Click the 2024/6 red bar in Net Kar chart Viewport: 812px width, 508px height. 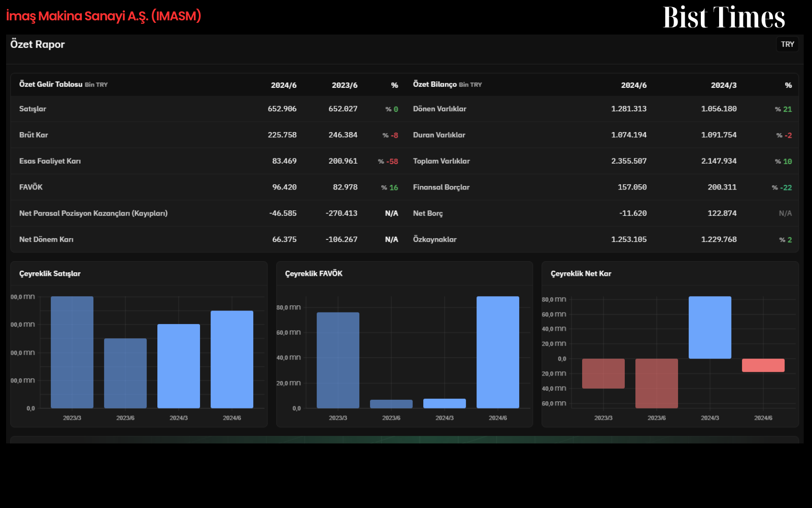[x=763, y=365]
